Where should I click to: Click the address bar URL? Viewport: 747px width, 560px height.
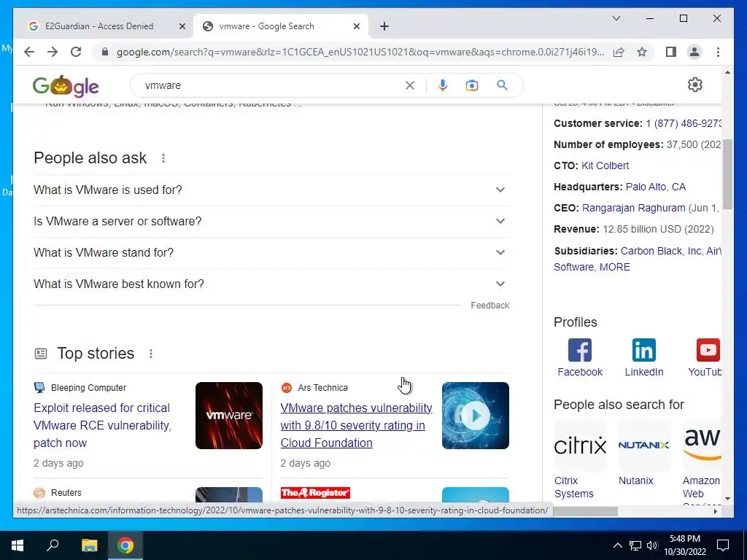[360, 52]
